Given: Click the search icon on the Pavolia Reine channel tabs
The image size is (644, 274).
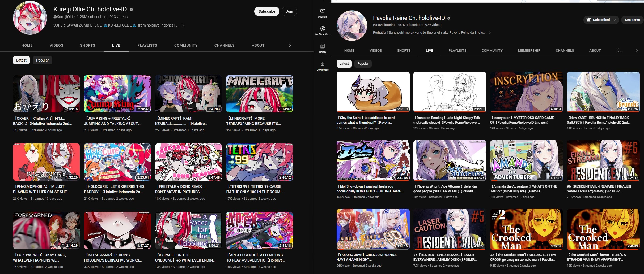Looking at the screenshot, I should pyautogui.click(x=619, y=50).
